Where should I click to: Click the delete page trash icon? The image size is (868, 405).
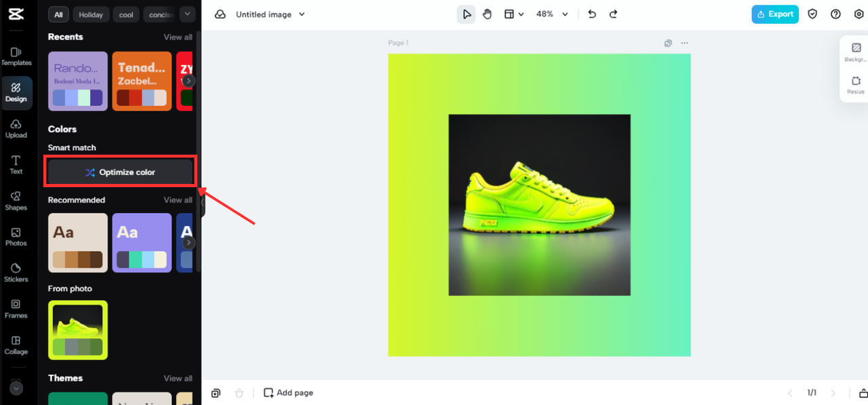pos(239,393)
